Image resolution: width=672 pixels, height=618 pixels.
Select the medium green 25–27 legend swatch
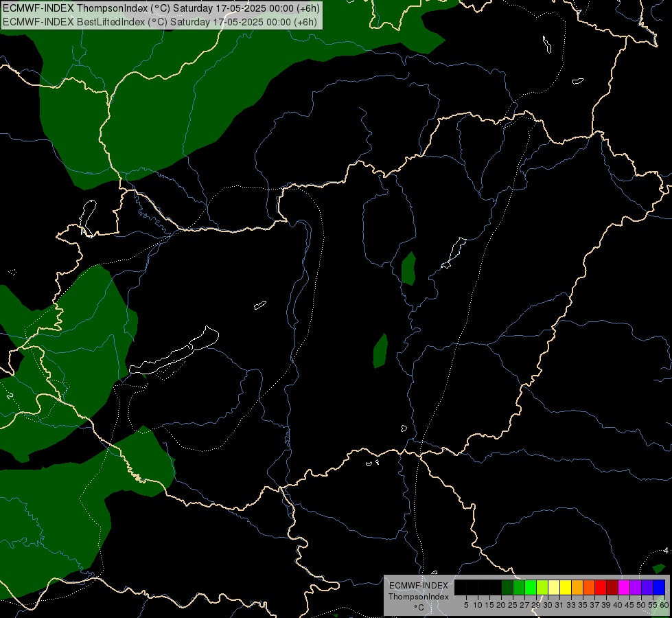[x=519, y=587]
